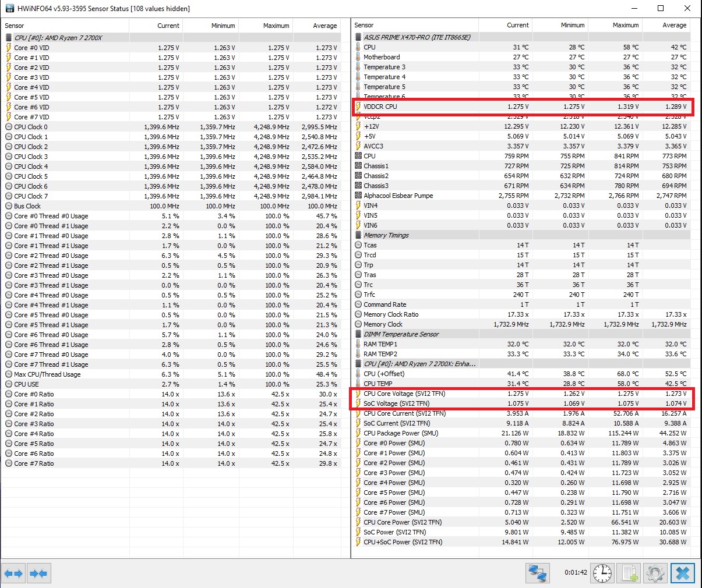702x588 pixels.
Task: Click Maximum column header in right pane
Action: [615, 25]
